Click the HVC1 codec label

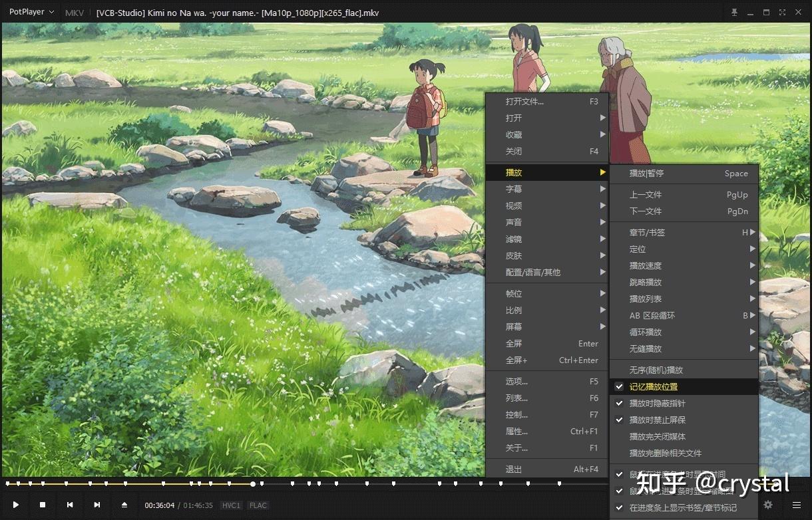[x=231, y=505]
